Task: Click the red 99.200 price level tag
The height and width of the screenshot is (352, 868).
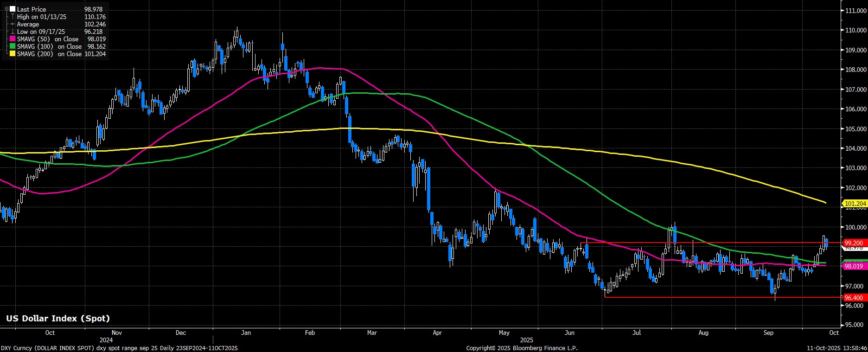Action: point(854,243)
